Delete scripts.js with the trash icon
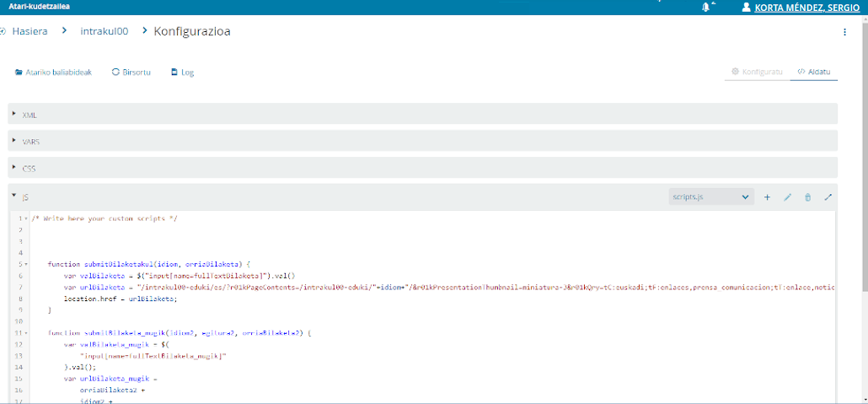868x404 pixels. click(807, 197)
